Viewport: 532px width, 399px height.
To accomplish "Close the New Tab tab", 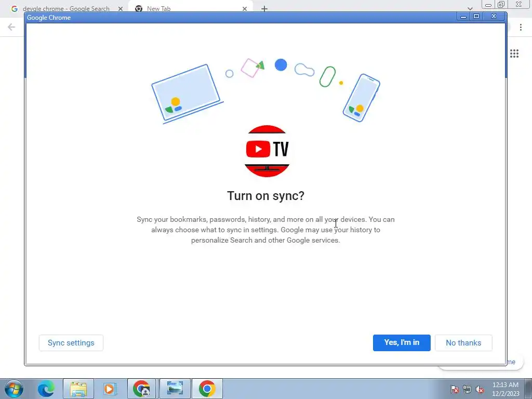I will [245, 9].
